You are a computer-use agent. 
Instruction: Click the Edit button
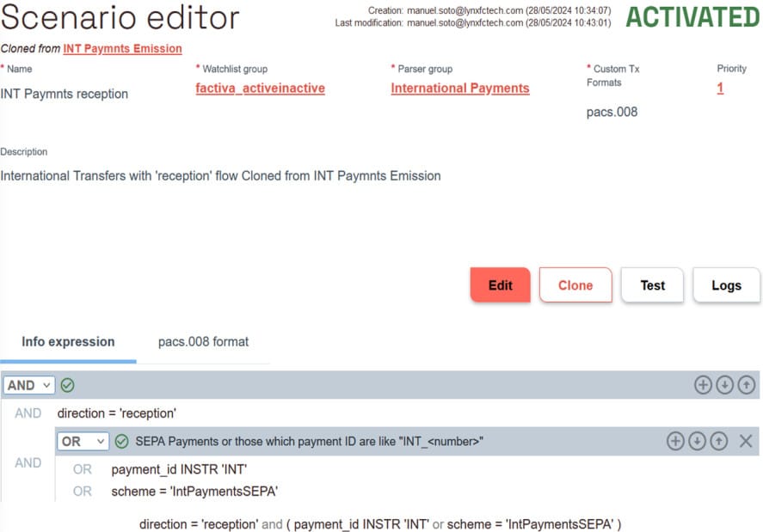[500, 284]
